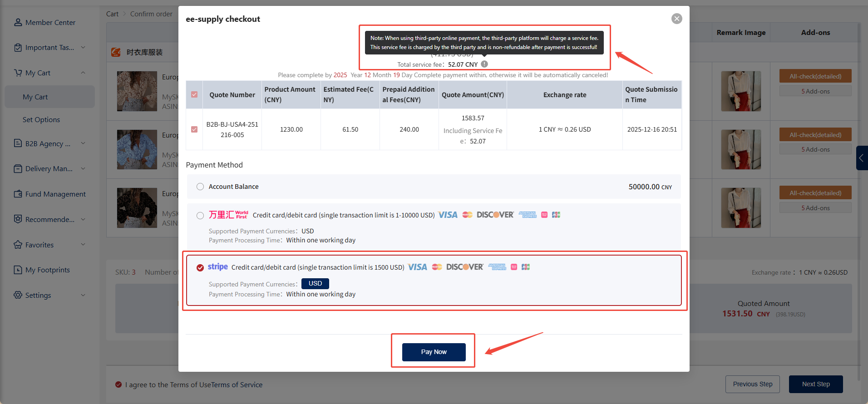The height and width of the screenshot is (404, 868).
Task: Click the Next Step button
Action: tap(816, 384)
